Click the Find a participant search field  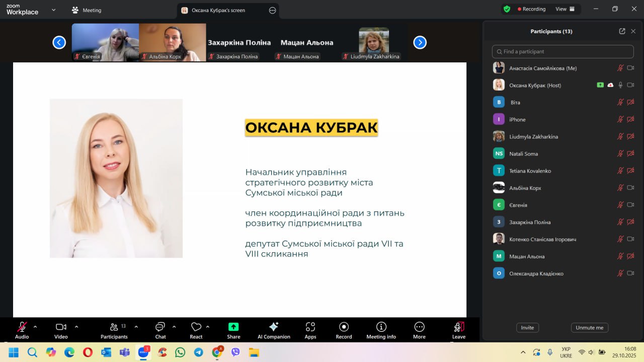click(562, 51)
